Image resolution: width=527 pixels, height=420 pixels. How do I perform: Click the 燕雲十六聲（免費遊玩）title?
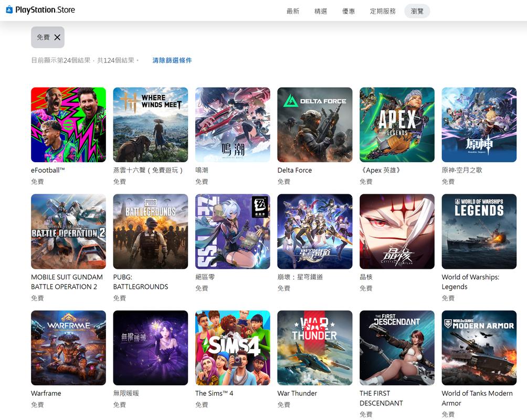point(148,170)
